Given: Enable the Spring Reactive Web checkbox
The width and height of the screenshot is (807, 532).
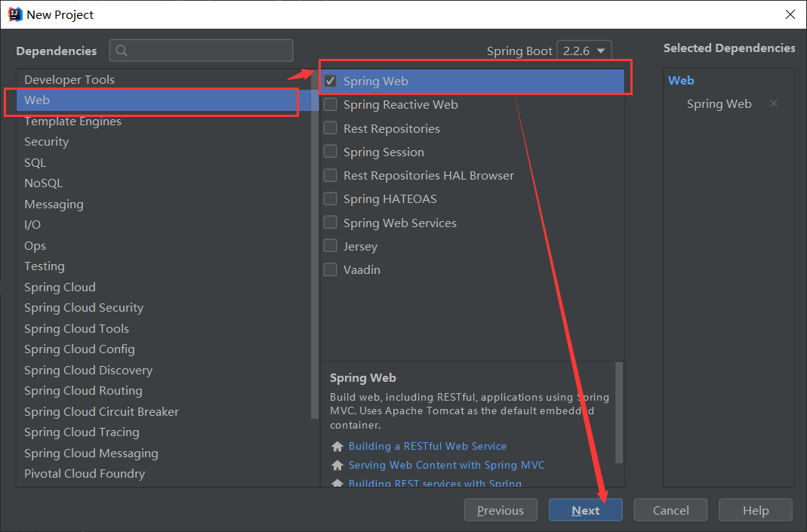Looking at the screenshot, I should [x=330, y=104].
